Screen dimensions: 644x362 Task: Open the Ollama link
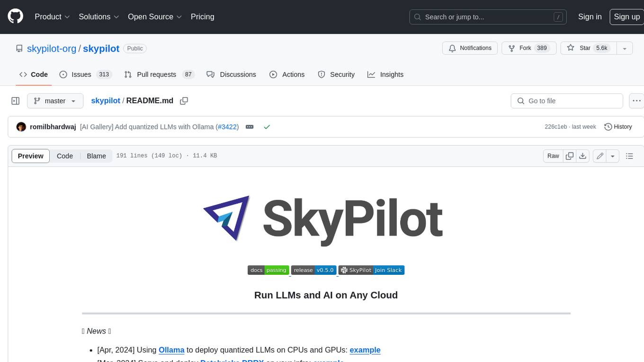tap(171, 350)
